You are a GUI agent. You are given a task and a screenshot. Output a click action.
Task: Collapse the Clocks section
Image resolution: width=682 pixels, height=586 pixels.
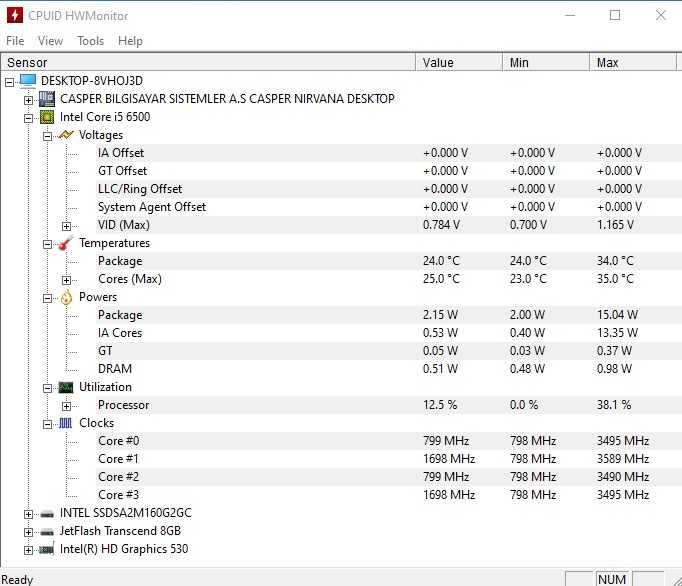pos(47,424)
